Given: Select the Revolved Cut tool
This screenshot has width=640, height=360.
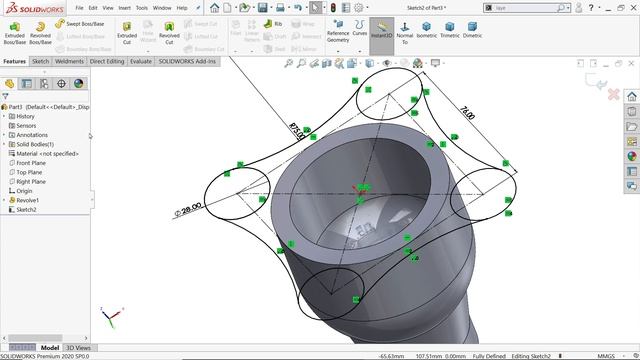Looking at the screenshot, I should 169,33.
